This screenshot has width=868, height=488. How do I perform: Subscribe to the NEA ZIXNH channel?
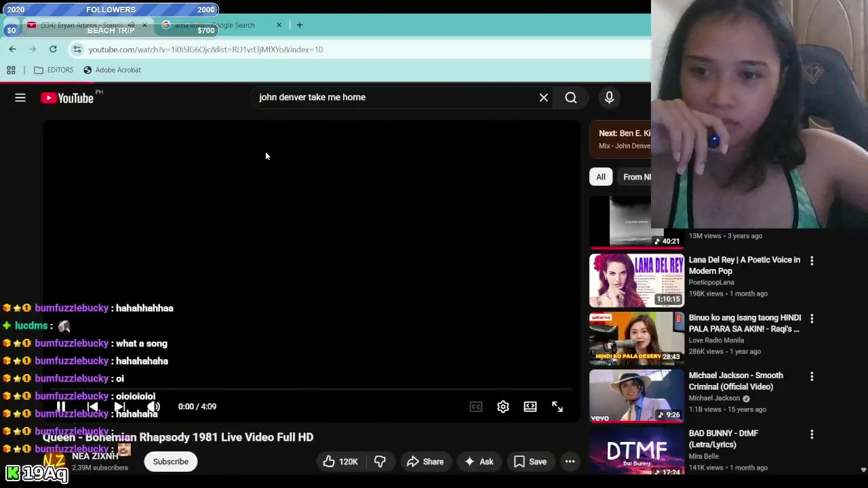(170, 462)
